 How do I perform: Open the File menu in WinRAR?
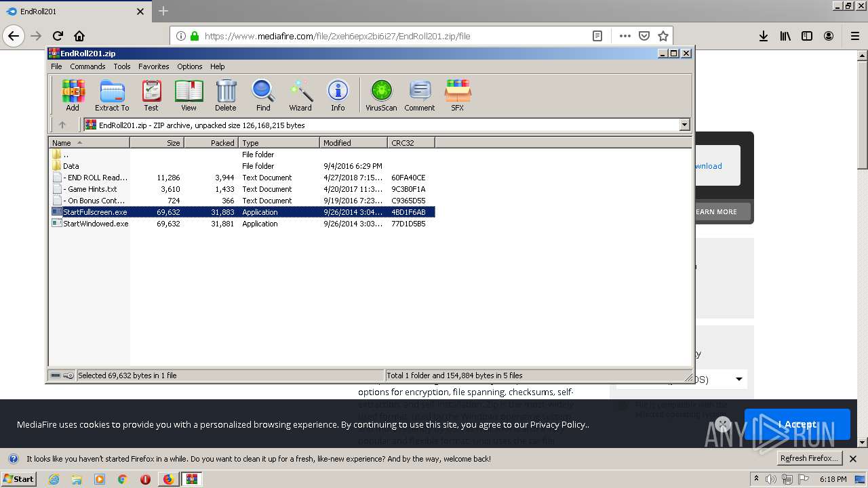click(56, 66)
